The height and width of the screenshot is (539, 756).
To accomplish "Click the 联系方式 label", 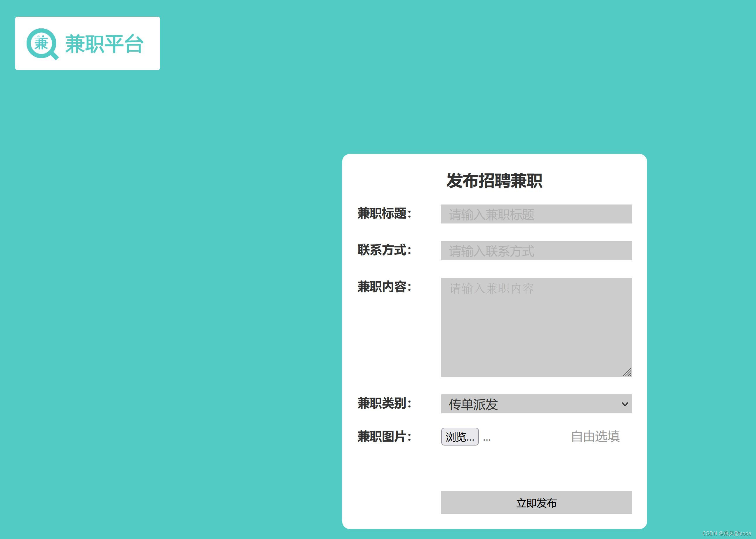I will (x=383, y=251).
